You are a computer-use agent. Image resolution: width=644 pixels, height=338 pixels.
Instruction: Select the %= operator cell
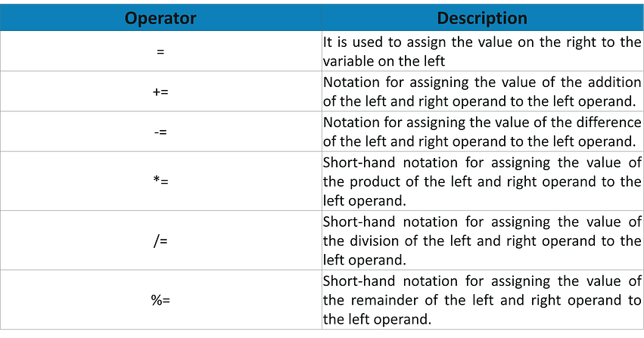tap(160, 300)
